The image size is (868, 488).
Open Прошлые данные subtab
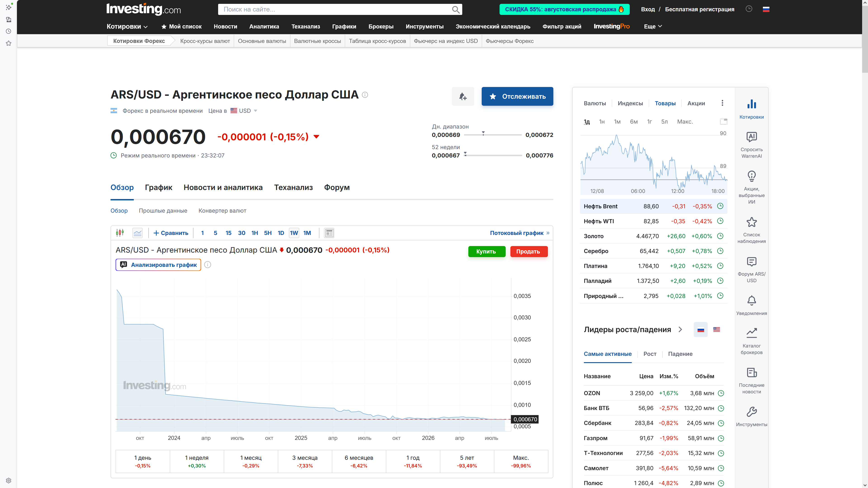pos(163,211)
